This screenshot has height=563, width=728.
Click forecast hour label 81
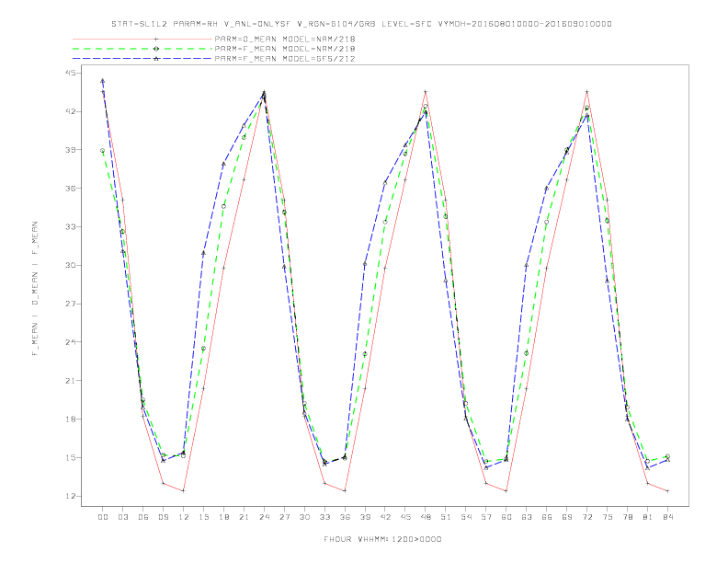(648, 517)
